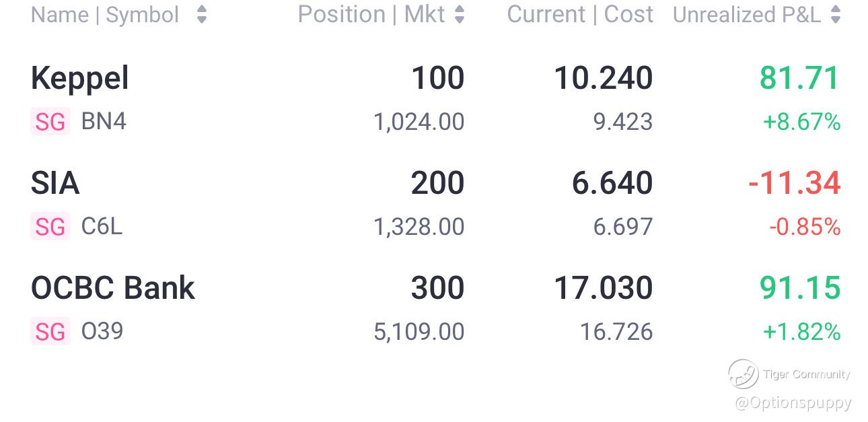This screenshot has width=868, height=422.
Task: Open the Keppel holding
Action: tap(79, 78)
